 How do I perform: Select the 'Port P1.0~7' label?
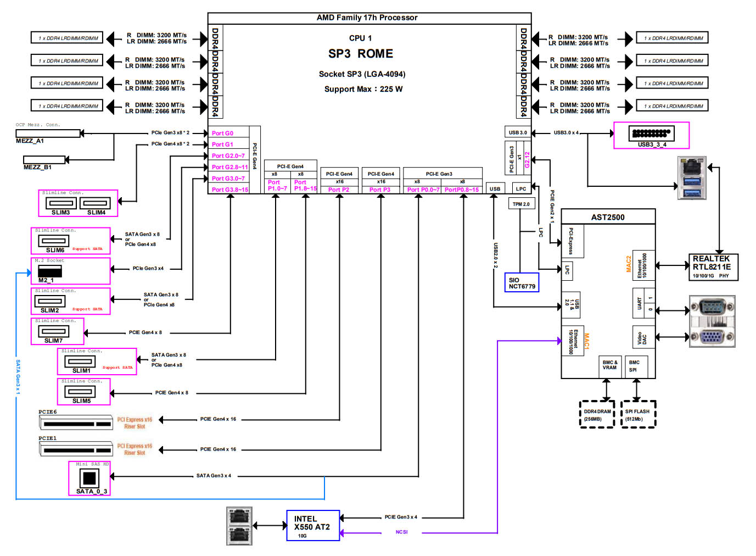(x=277, y=185)
